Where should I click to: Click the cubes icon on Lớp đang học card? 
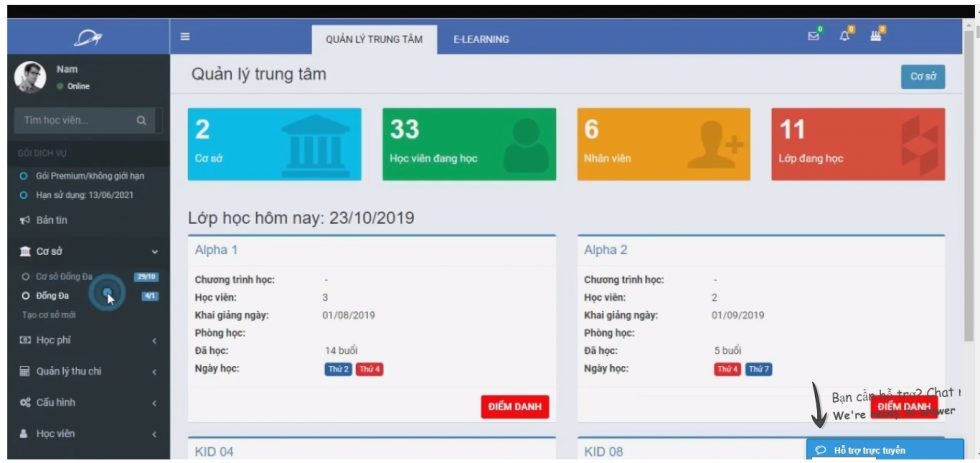click(919, 144)
